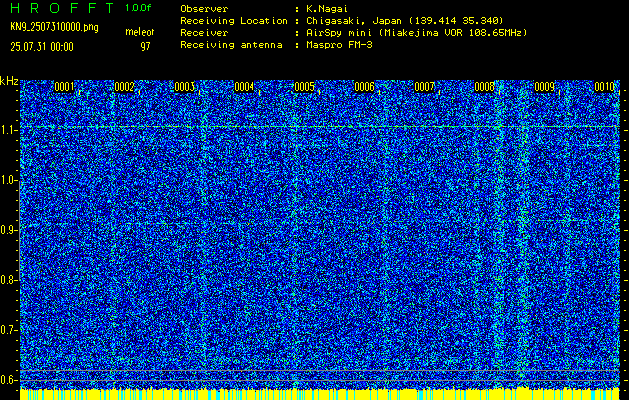Click the version label 1.00f
Image resolution: width=629 pixels, height=400 pixels.
click(x=138, y=8)
